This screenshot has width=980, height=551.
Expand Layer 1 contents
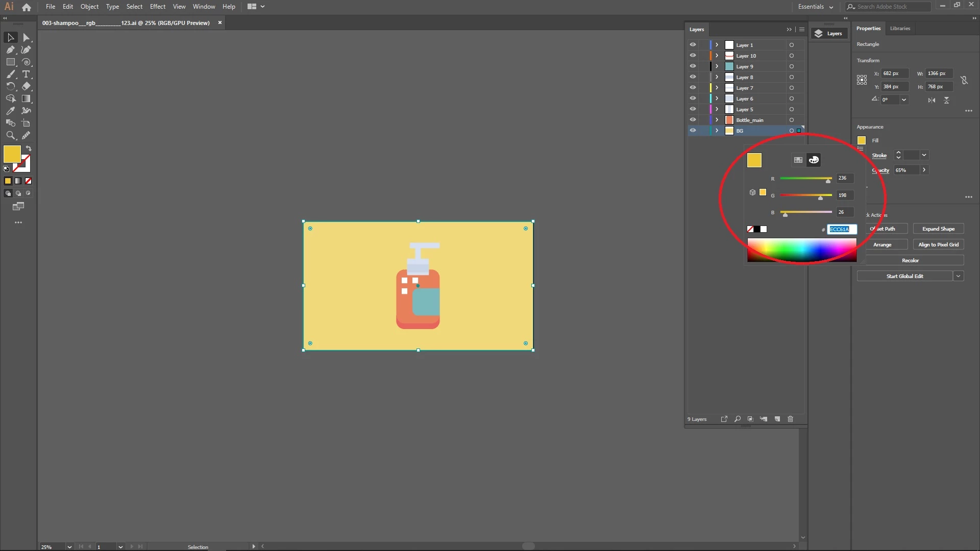point(717,45)
